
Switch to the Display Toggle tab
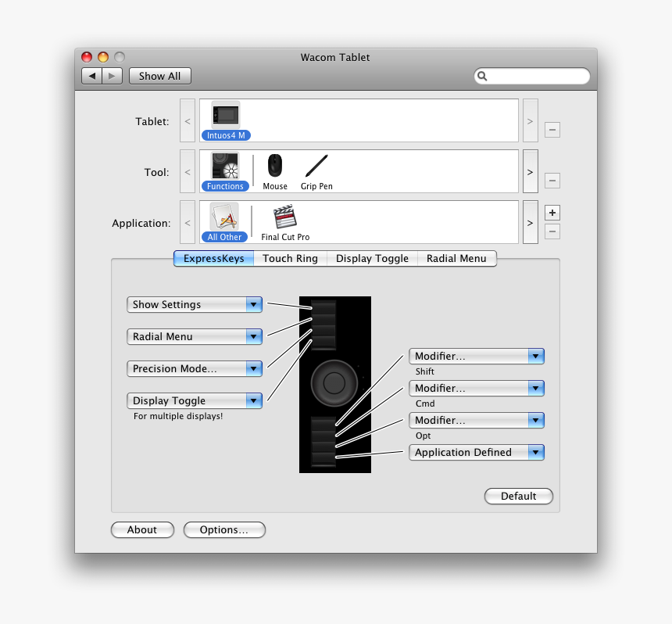372,259
